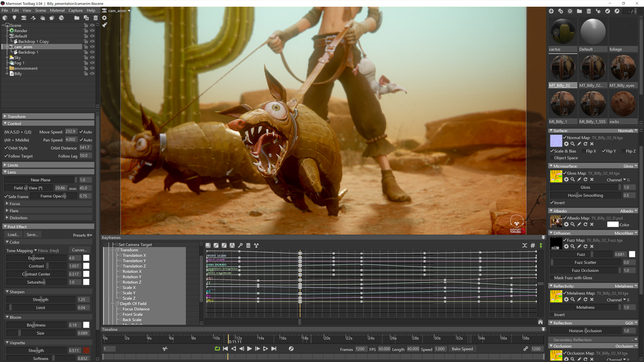Open the File menu
This screenshot has width=644, height=362.
tap(5, 10)
